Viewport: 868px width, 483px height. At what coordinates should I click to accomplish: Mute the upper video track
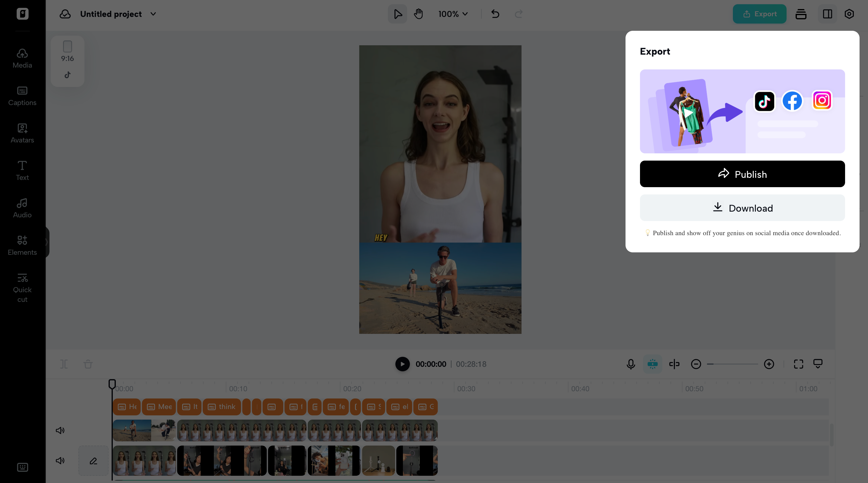coord(60,430)
